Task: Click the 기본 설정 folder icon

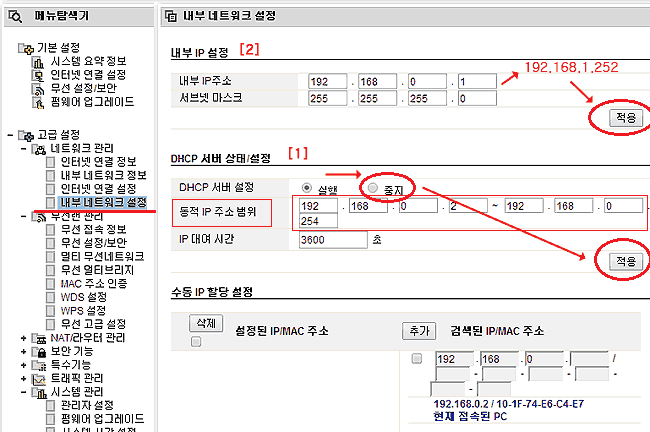Action: [26, 49]
